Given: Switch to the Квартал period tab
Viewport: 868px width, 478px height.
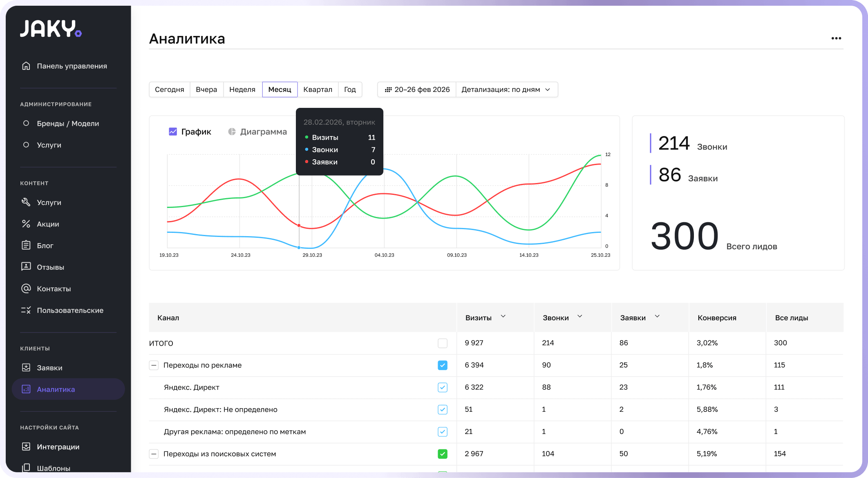Looking at the screenshot, I should click(318, 89).
